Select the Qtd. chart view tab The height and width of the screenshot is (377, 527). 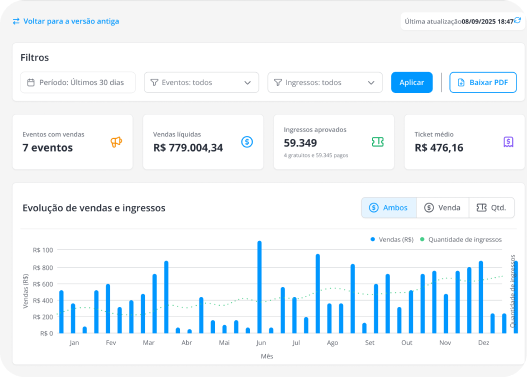pyautogui.click(x=492, y=208)
